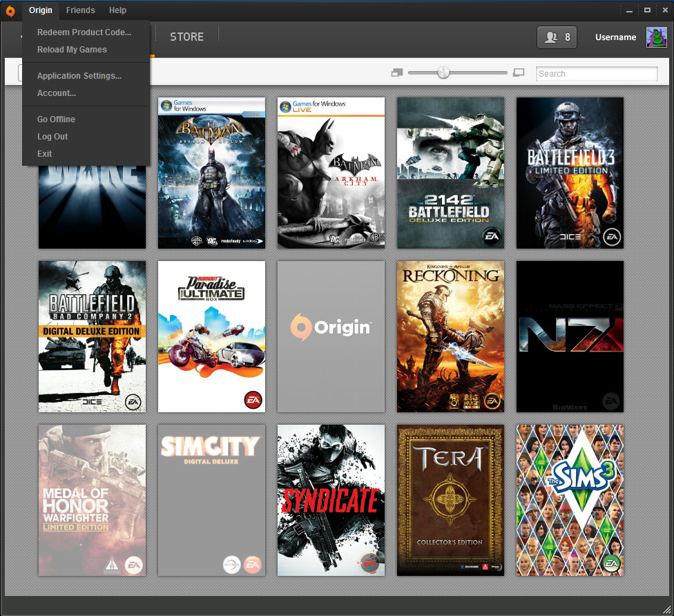Screen dimensions: 674x616
Task: Click the resize grip at window corner
Action: [666, 608]
